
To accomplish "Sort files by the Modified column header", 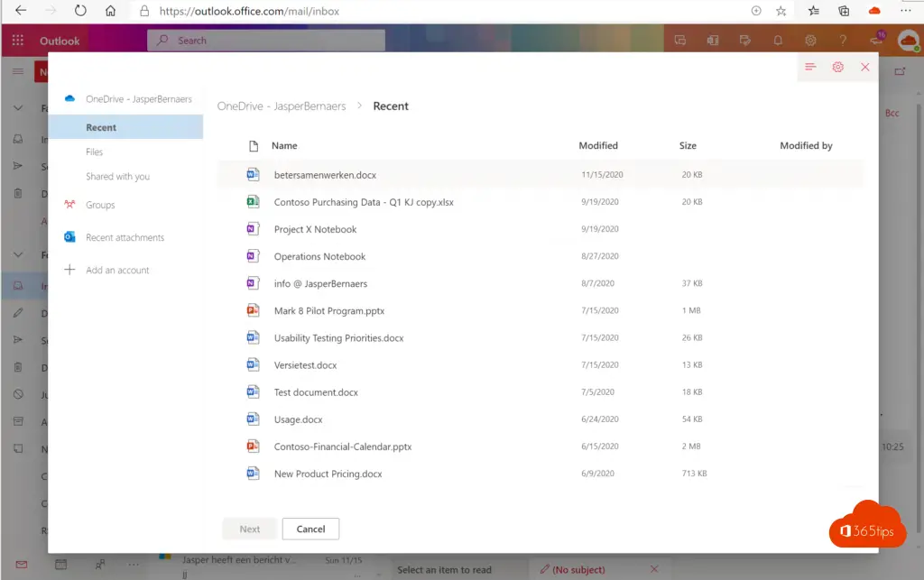I will pos(598,145).
